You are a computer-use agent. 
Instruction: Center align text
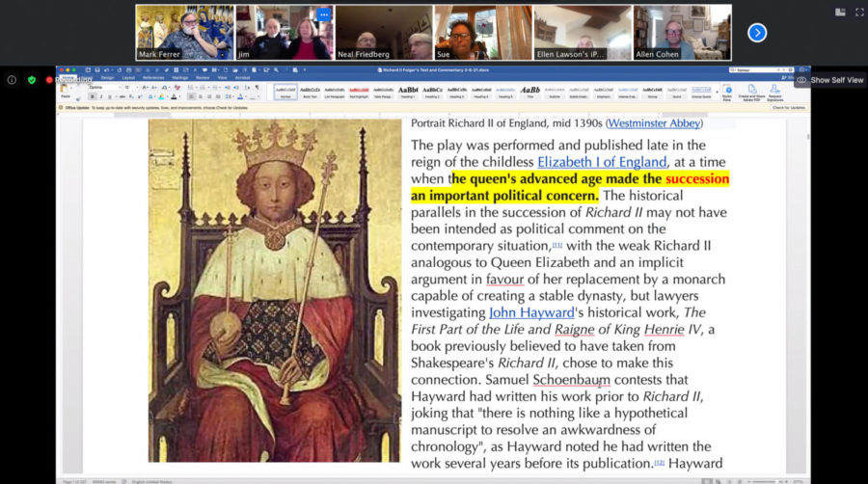coord(201,96)
